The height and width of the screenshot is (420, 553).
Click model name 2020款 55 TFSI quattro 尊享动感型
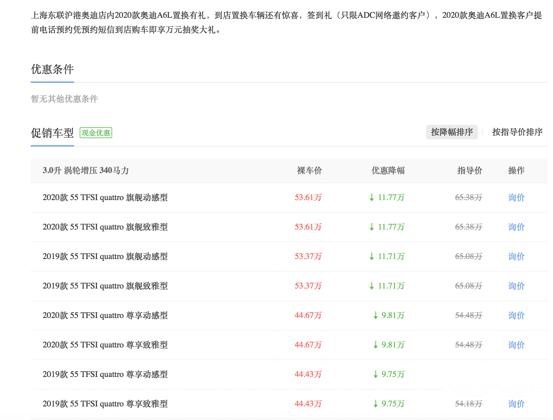(x=105, y=315)
